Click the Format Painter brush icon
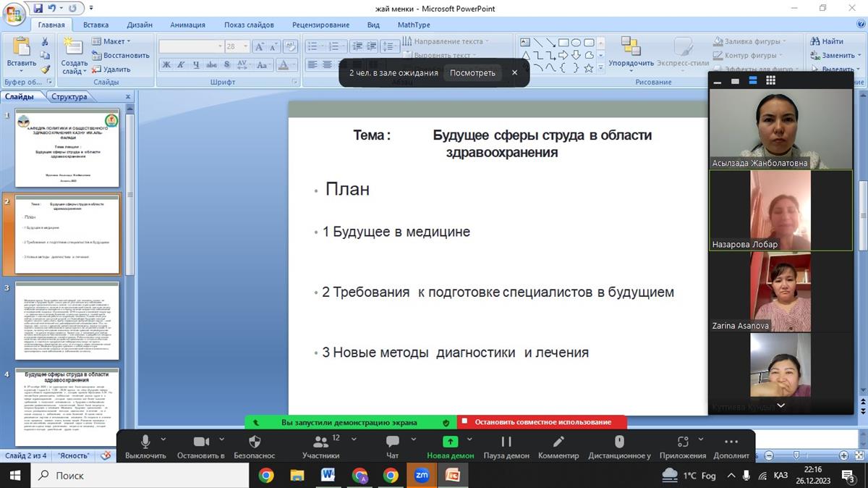Viewport: 868px width, 488px height. point(45,70)
